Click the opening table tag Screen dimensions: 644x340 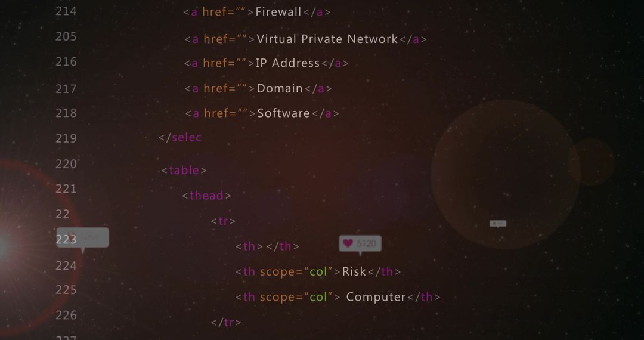click(x=184, y=170)
